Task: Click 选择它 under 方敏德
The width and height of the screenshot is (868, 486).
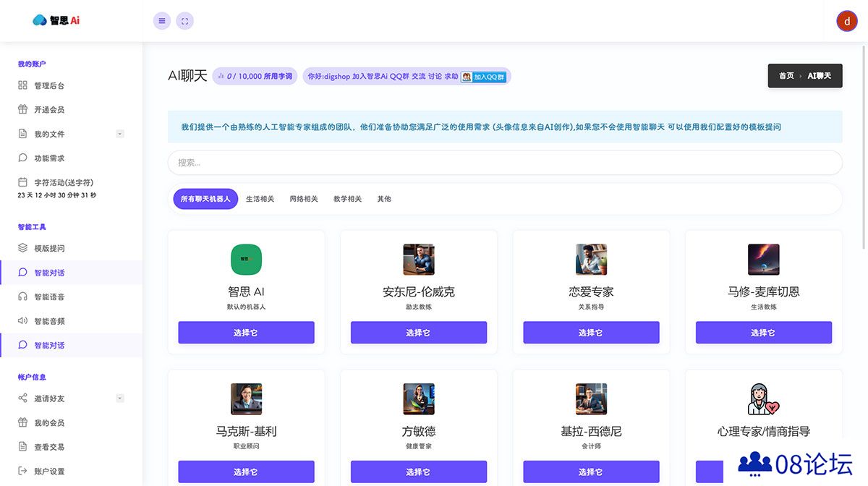Action: click(x=419, y=472)
